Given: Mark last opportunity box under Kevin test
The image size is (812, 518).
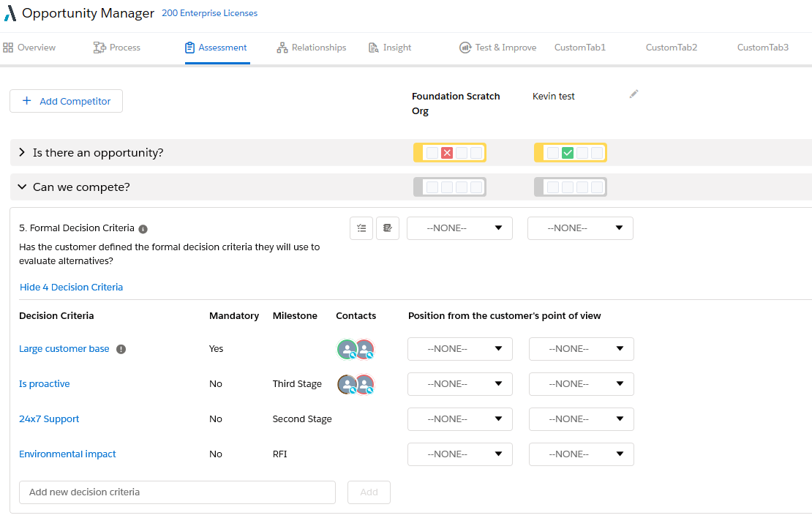Looking at the screenshot, I should pyautogui.click(x=597, y=153).
